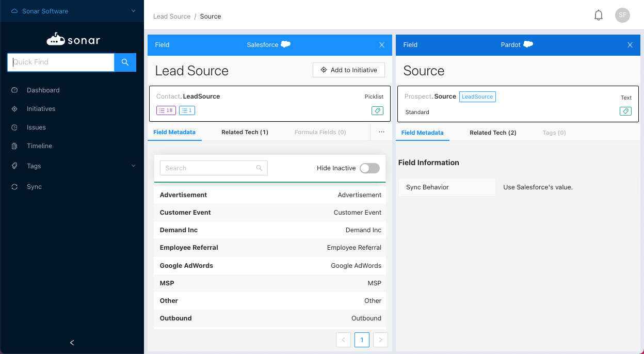Open Initiatives in the sidebar
644x354 pixels.
[41, 109]
